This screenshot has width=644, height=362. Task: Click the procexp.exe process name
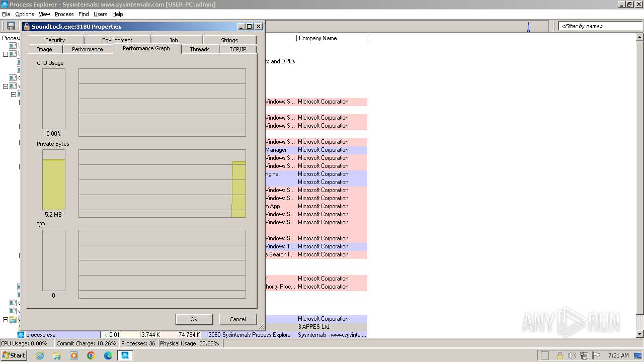click(x=41, y=335)
